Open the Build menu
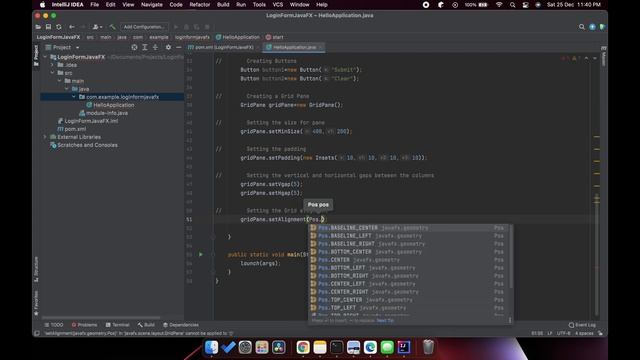640x360 pixels. [223, 5]
